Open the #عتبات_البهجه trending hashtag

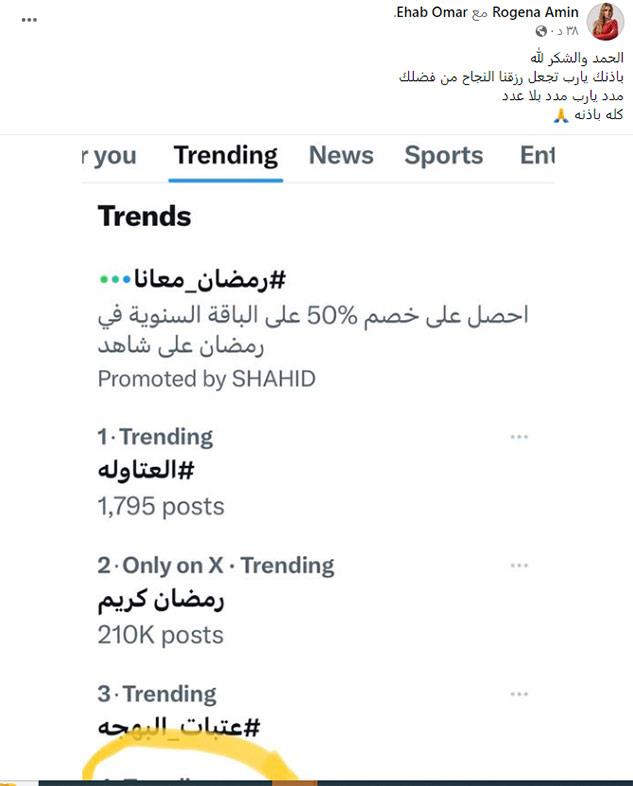(178, 728)
